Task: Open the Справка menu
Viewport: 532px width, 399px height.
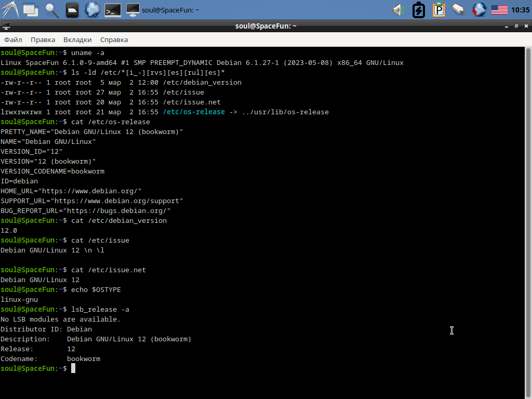Action: pyautogui.click(x=114, y=39)
